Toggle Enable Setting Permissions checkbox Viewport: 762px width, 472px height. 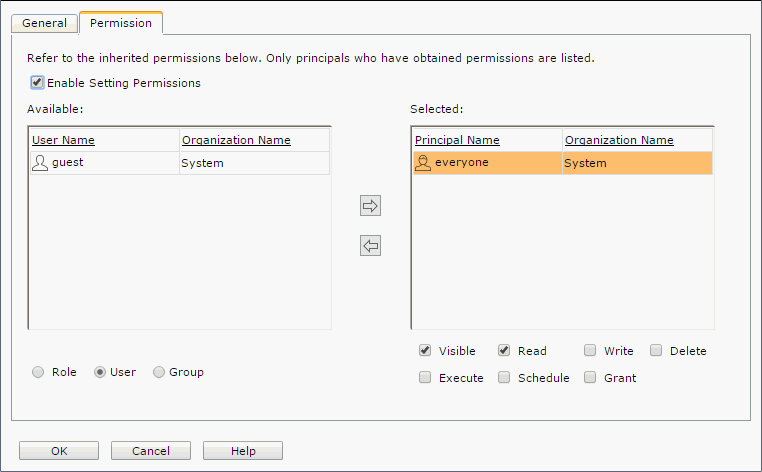[37, 83]
